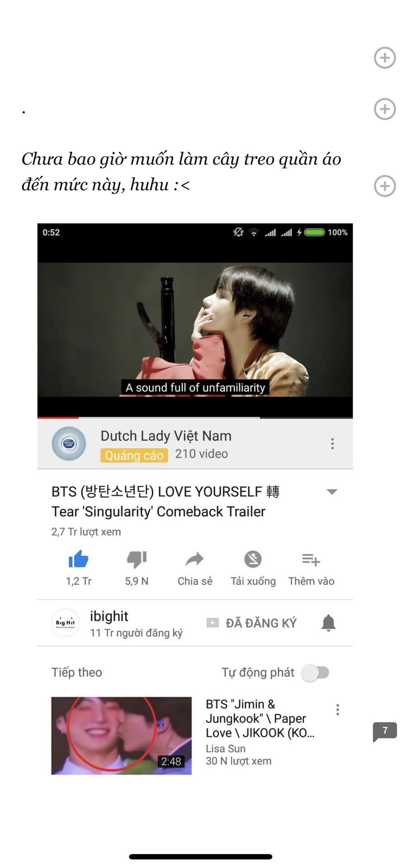Tap the Chia sẻ share arrow
Viewport: 401px width, 868px height.
pos(195,560)
